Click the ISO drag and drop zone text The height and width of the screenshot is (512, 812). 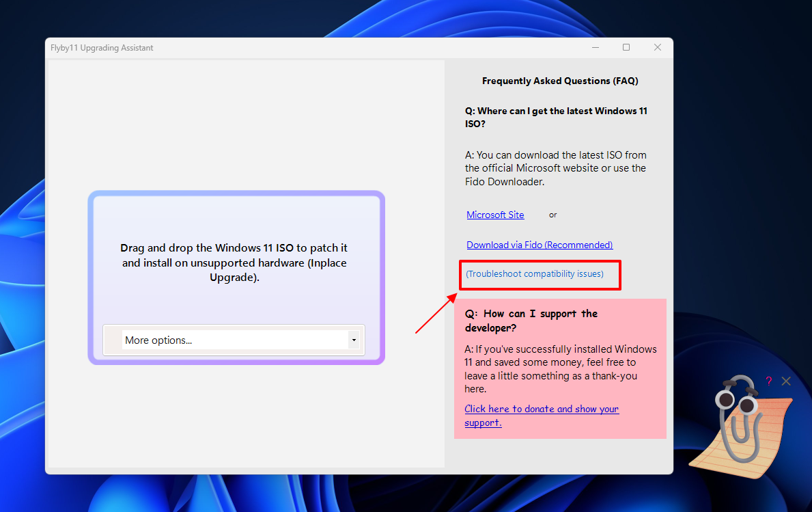[234, 263]
